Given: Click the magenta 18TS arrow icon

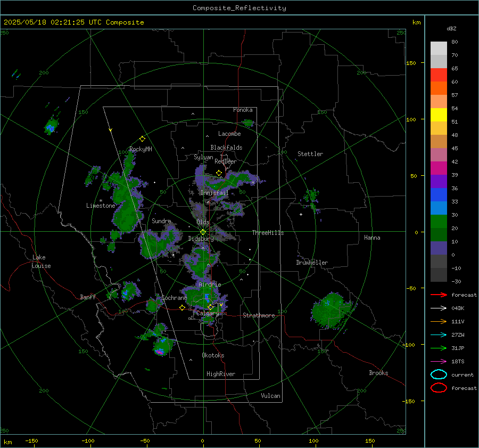Looking at the screenshot, I should click(x=439, y=362).
